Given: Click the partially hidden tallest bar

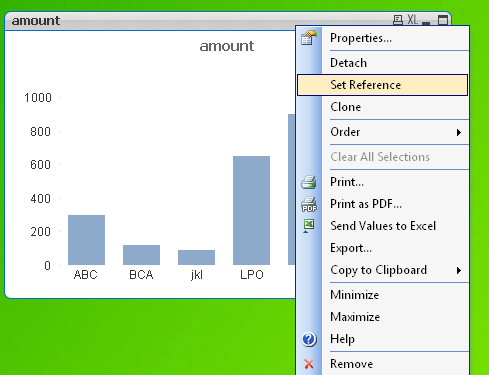Looking at the screenshot, I should (292, 189).
